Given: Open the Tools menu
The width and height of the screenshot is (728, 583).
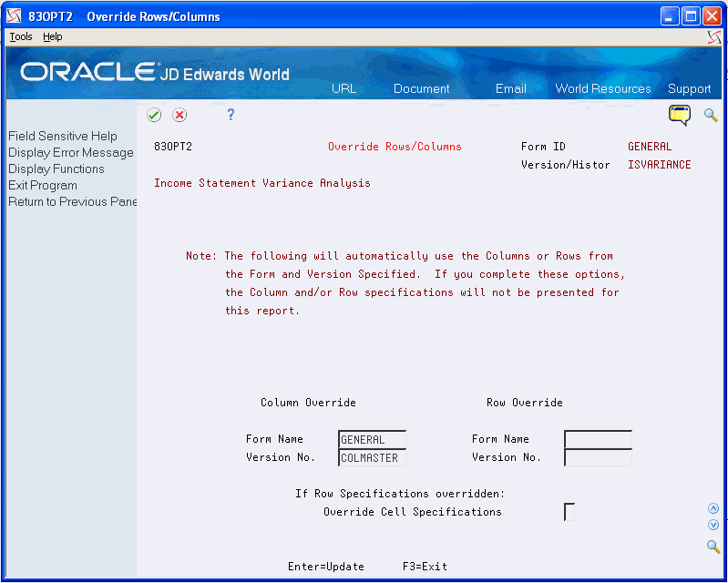Looking at the screenshot, I should coord(21,36).
